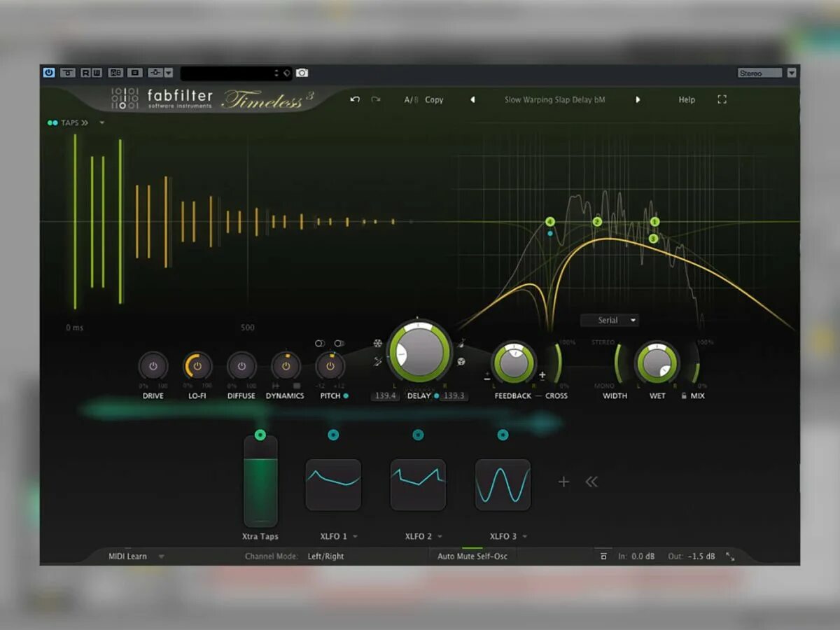
Task: Open the XLFO 2 dropdown menu
Action: click(x=440, y=537)
